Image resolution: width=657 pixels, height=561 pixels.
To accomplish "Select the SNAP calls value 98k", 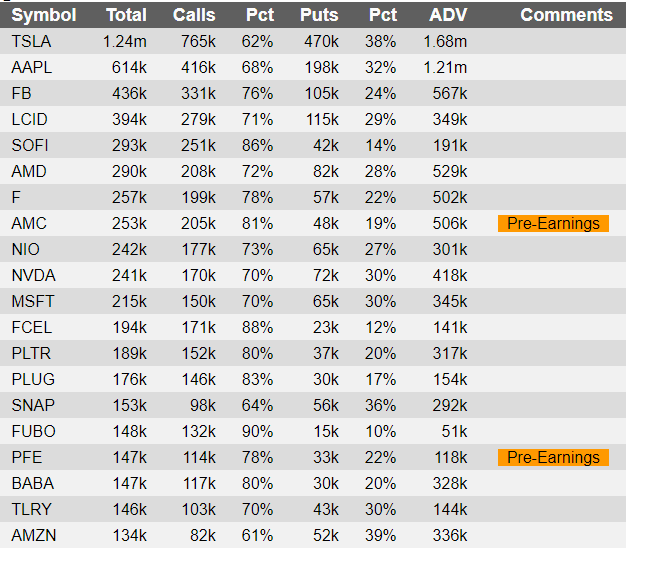I will pos(203,405).
